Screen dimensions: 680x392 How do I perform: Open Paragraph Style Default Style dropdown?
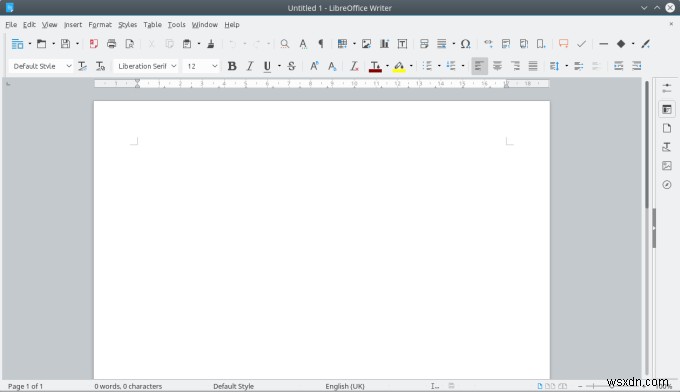click(x=69, y=66)
